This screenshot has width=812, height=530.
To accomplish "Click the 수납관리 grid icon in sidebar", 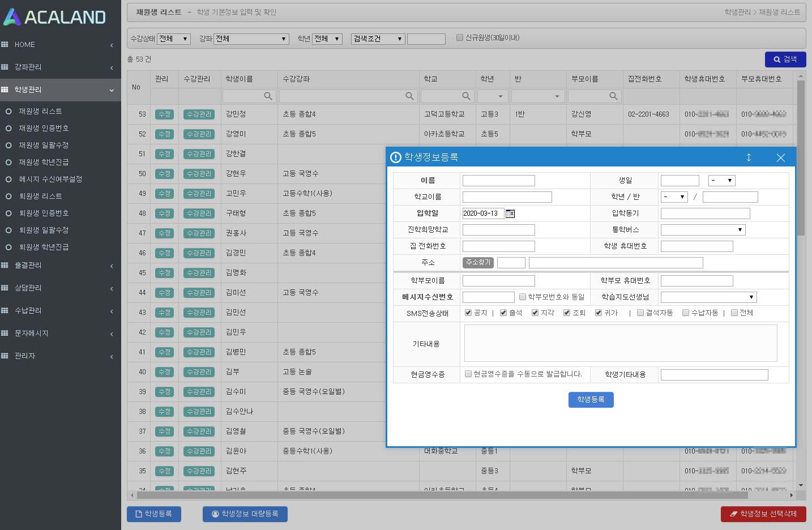I will pyautogui.click(x=5, y=310).
